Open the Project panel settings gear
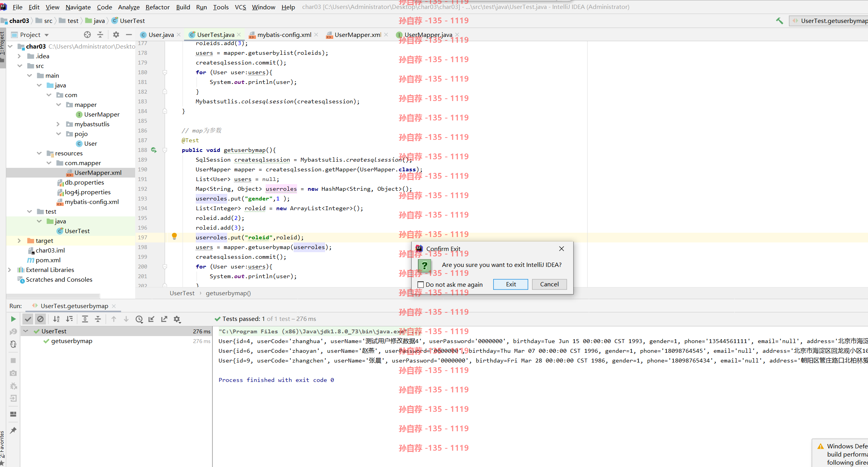This screenshot has height=467, width=868. click(x=116, y=35)
